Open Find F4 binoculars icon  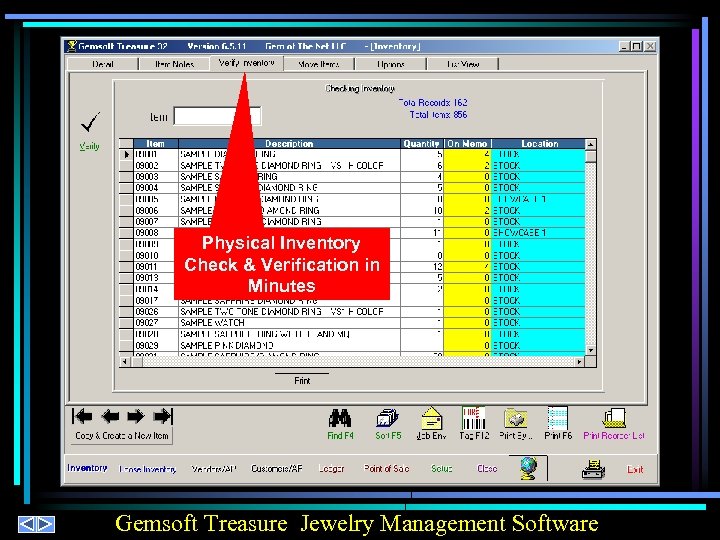[340, 418]
